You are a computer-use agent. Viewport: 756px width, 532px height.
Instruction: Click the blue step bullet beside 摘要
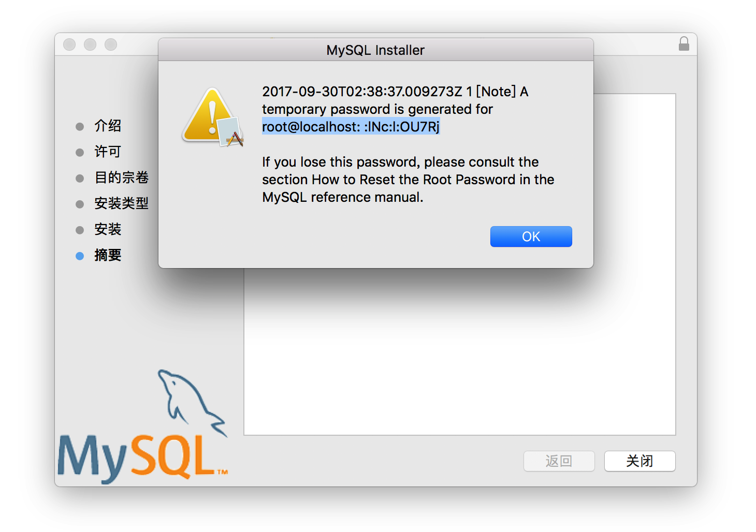tap(79, 256)
